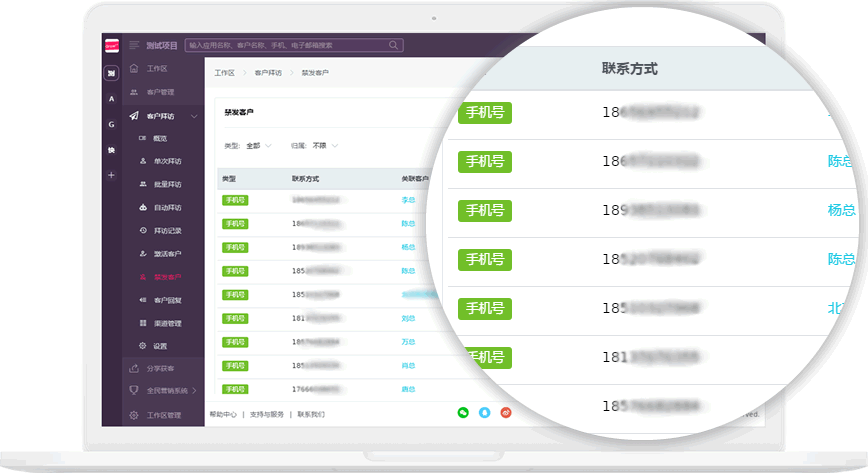Open 客户管理 in the sidebar
Viewport: 868px width, 473px height.
coord(160,92)
